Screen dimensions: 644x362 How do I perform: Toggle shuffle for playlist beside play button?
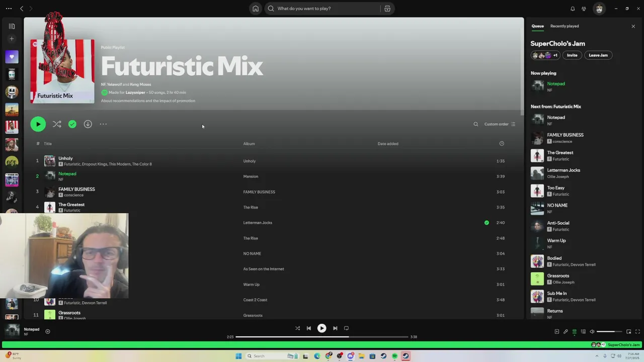57,124
